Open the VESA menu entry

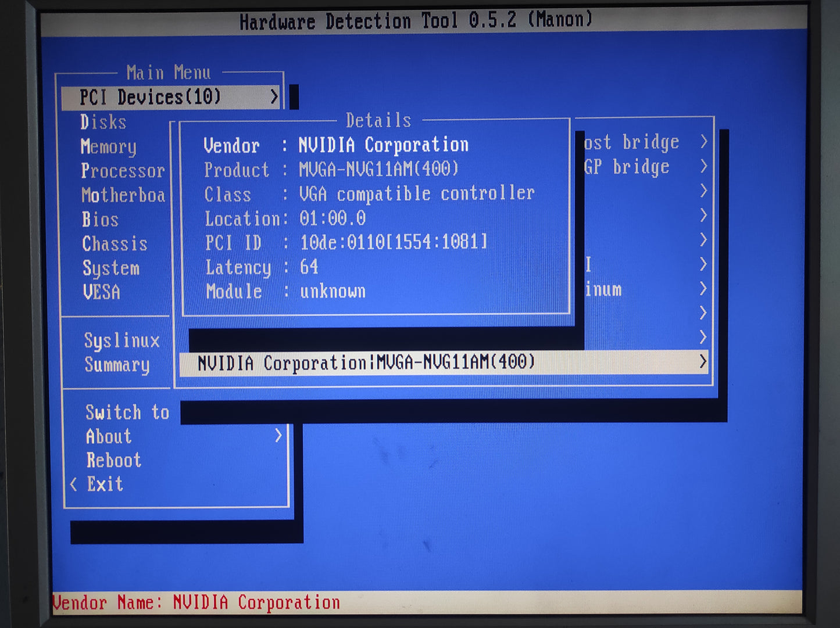click(x=102, y=292)
